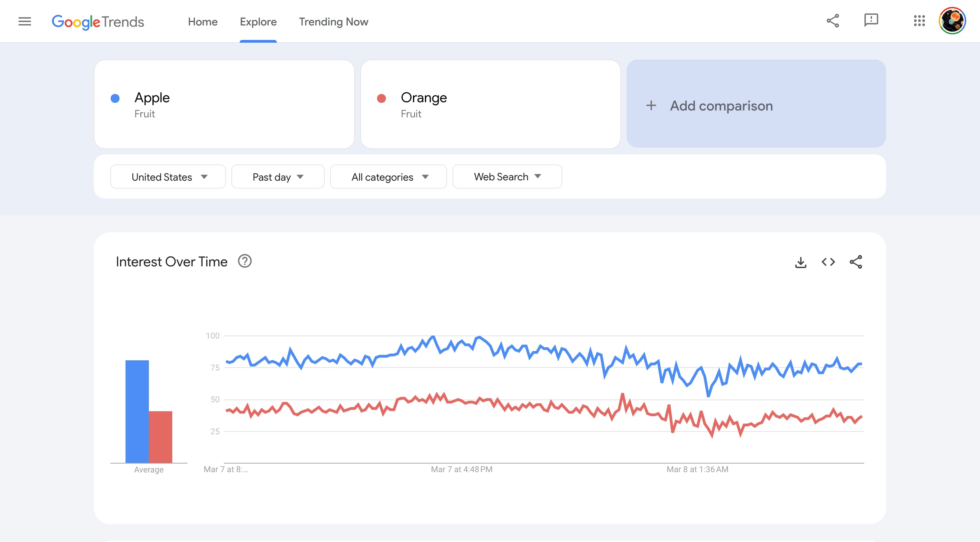Download the Interest Over Time data as CSV
The height and width of the screenshot is (542, 980).
[x=801, y=262]
